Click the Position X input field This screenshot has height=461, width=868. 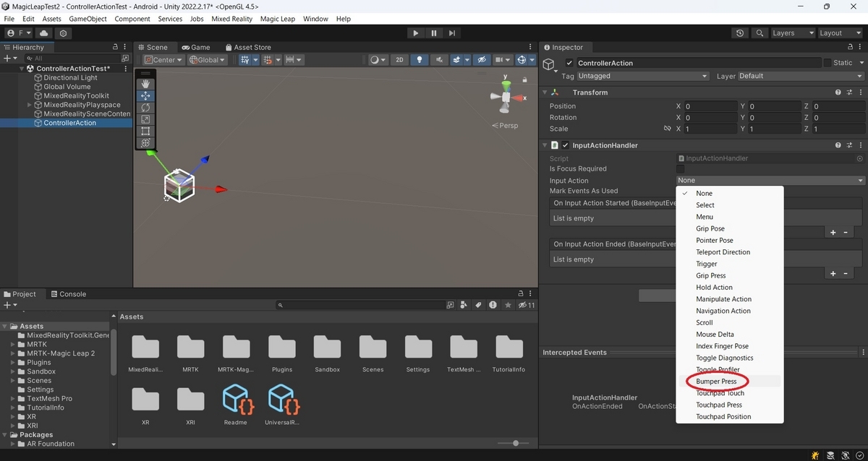click(711, 106)
